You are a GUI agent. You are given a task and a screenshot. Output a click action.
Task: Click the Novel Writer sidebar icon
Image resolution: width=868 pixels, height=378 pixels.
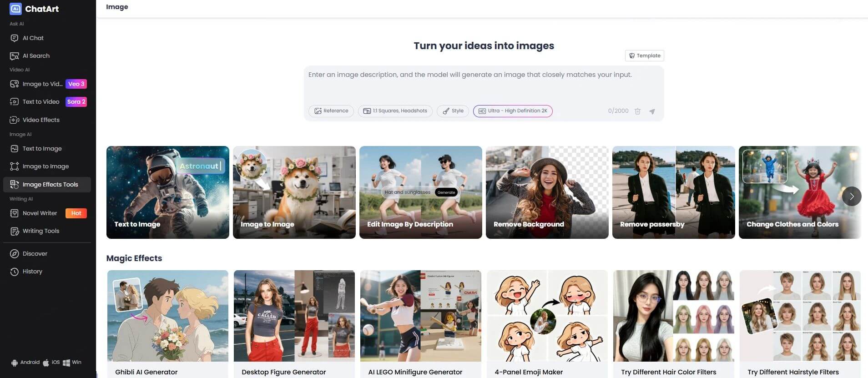click(x=15, y=213)
